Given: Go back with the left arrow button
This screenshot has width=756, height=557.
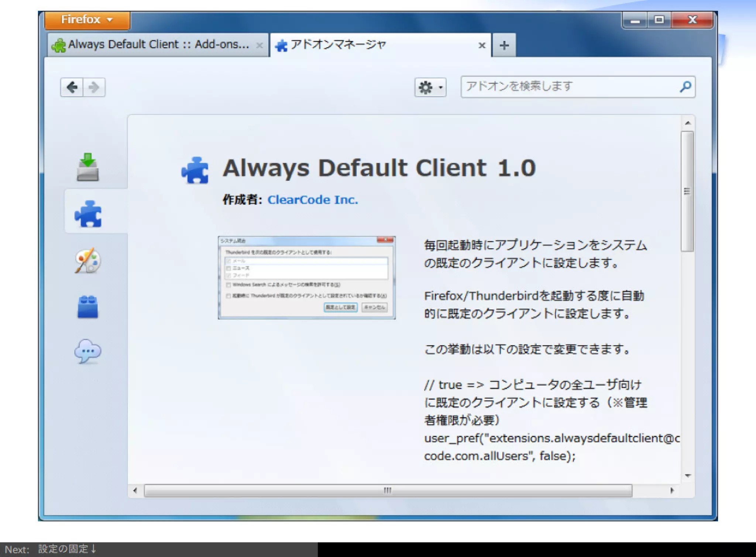Looking at the screenshot, I should pos(72,87).
